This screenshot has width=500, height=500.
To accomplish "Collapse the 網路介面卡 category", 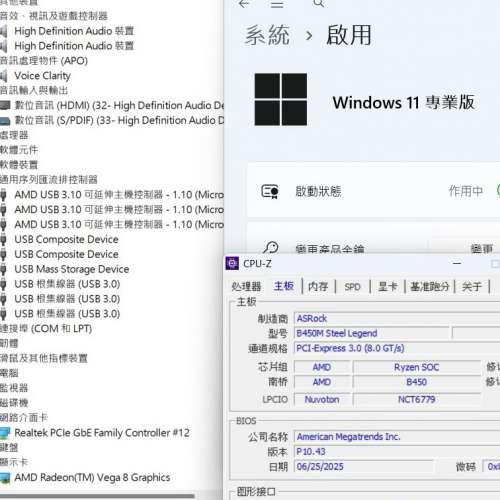I will (24, 418).
